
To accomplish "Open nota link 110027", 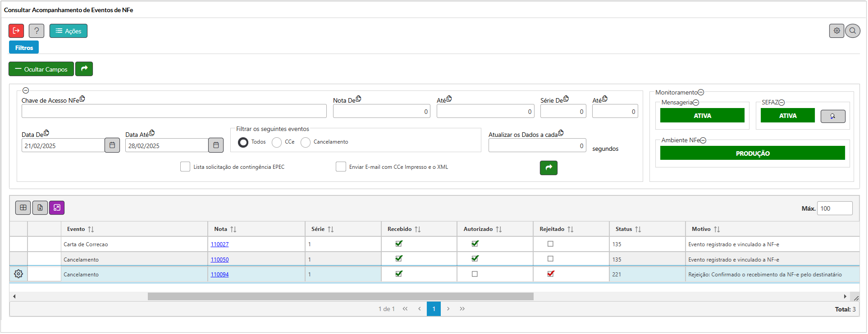I will (x=219, y=244).
